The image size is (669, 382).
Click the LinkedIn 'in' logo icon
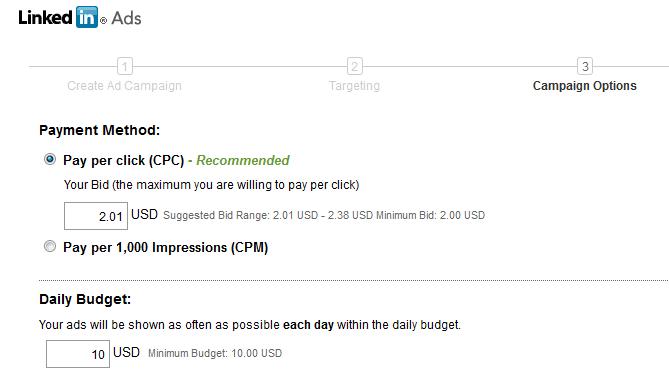[x=87, y=17]
